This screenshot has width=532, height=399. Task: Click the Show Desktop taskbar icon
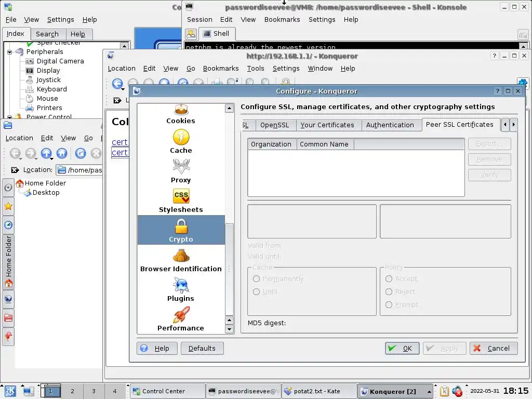(x=28, y=391)
